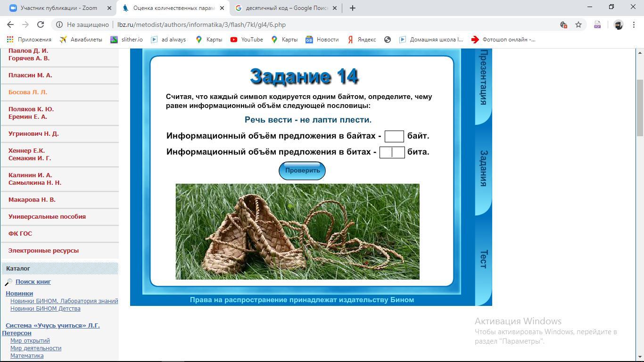Switch to the 'Оценка количественных парам' tab
The image size is (644, 362).
click(173, 8)
